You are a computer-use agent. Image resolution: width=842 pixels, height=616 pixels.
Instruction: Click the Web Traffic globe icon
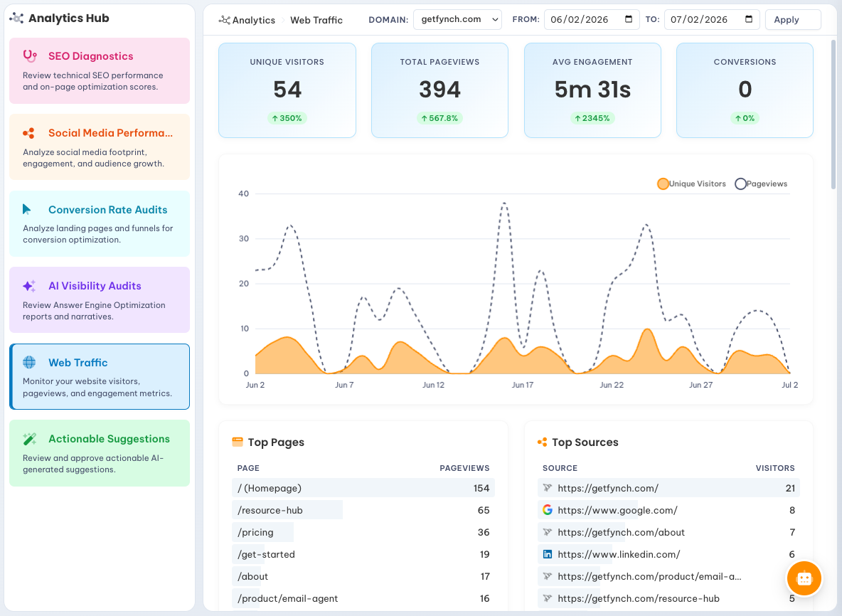[29, 363]
